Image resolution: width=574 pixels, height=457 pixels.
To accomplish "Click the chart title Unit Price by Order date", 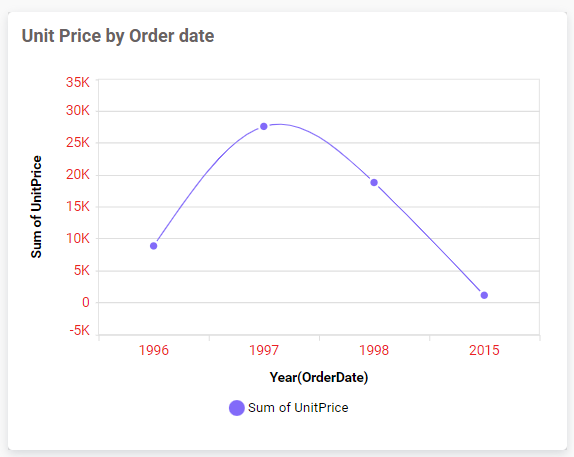I will [x=118, y=36].
